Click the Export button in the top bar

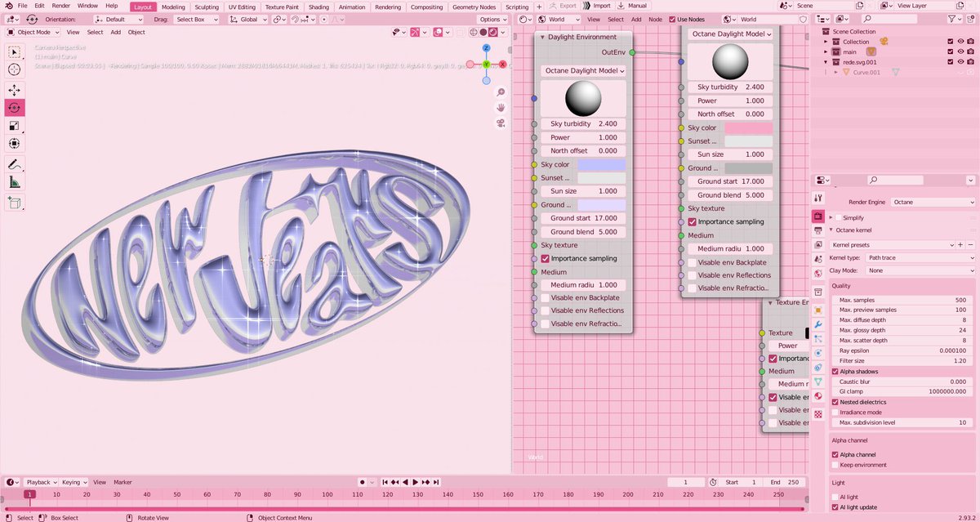(x=563, y=6)
